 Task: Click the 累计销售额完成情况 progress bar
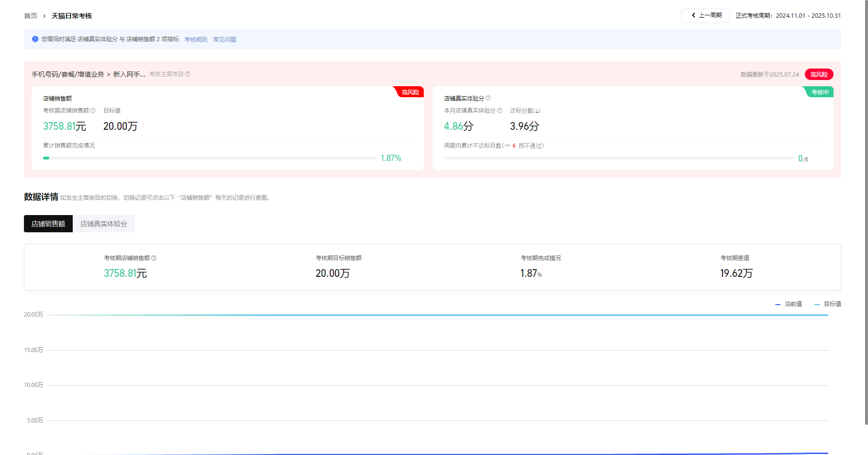(210, 158)
